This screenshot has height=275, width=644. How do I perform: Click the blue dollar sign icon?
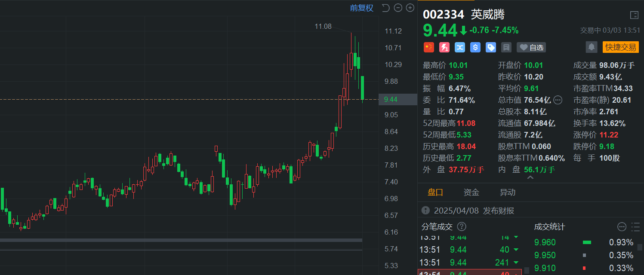475,47
